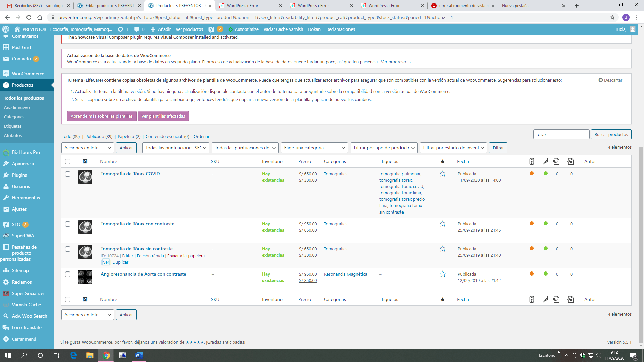Screen dimensions: 644x362
Task: Toggle featured star for Angioresonancia de Aorta
Action: coord(443,274)
